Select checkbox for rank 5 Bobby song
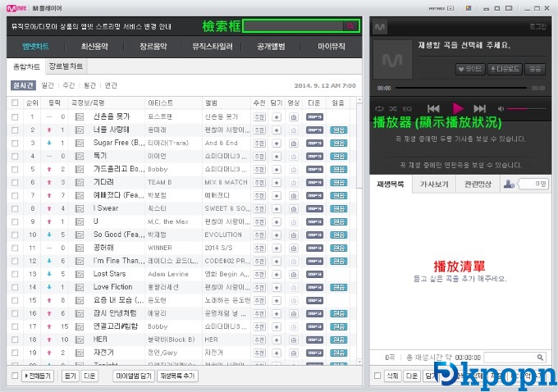The image size is (558, 392). [15, 169]
